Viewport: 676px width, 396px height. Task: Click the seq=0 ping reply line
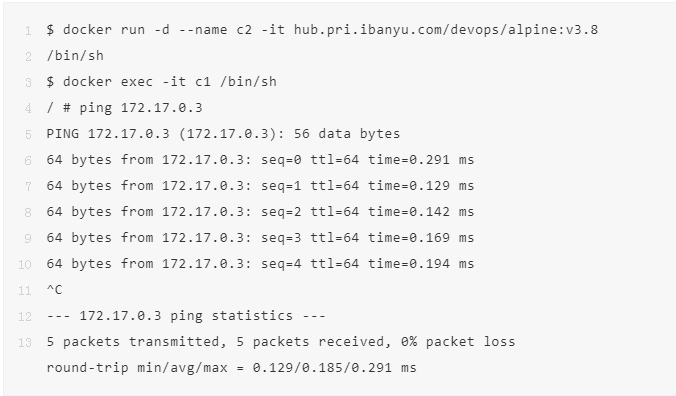coord(260,160)
